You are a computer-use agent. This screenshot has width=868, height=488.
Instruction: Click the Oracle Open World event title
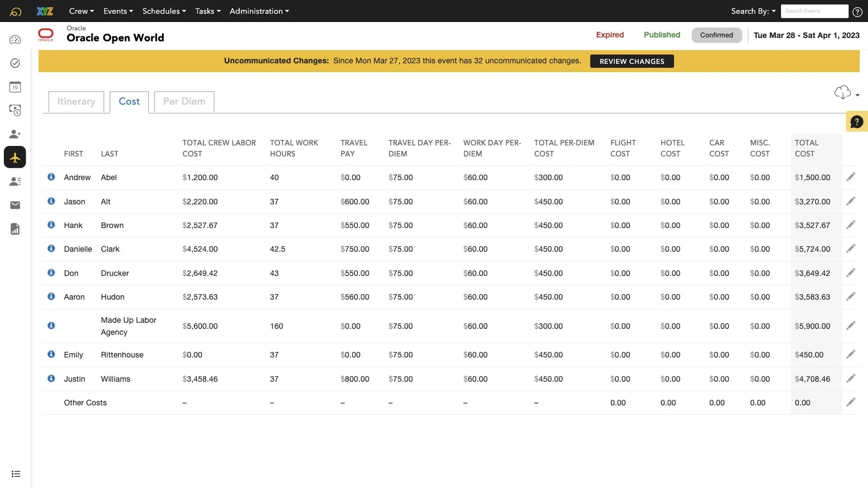click(115, 37)
